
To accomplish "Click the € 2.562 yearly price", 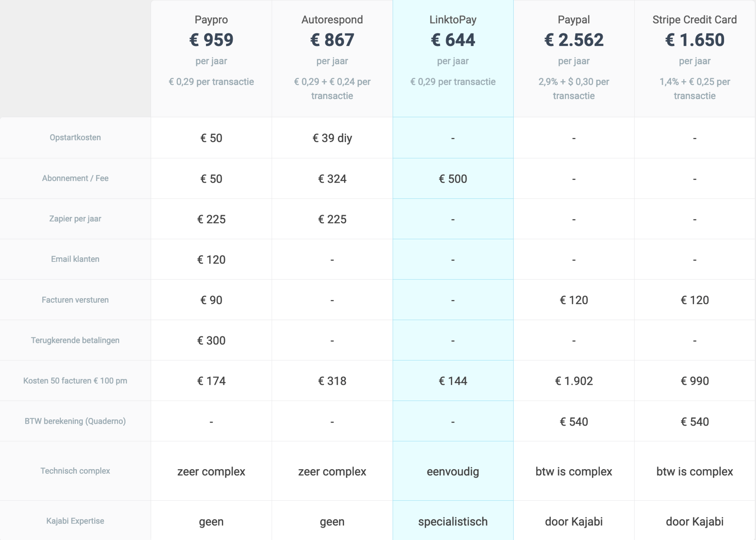I will (574, 40).
